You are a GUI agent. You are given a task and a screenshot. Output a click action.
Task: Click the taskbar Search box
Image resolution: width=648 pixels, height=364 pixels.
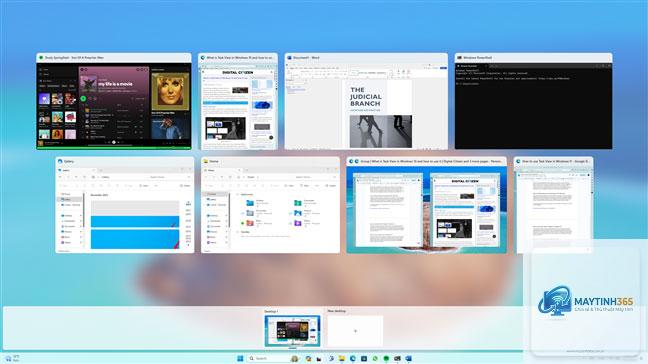[x=274, y=358]
